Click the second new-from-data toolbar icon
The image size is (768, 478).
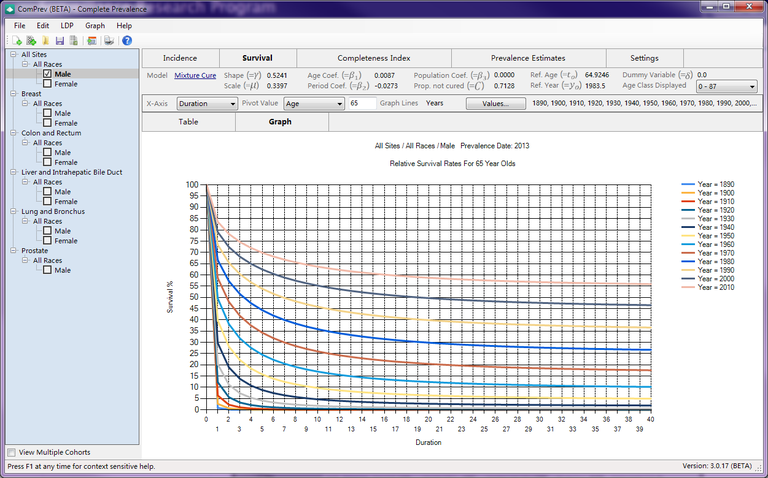(32, 40)
